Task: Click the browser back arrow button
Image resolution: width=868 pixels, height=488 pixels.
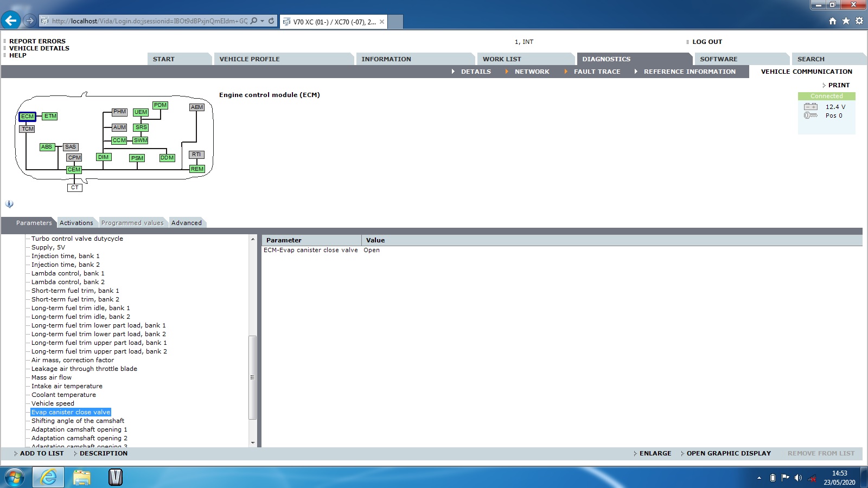Action: click(11, 21)
